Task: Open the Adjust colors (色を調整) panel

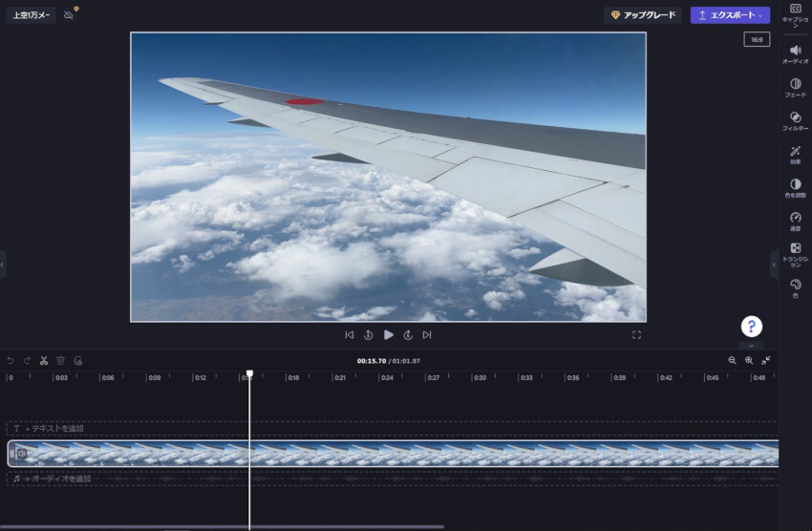Action: click(795, 188)
